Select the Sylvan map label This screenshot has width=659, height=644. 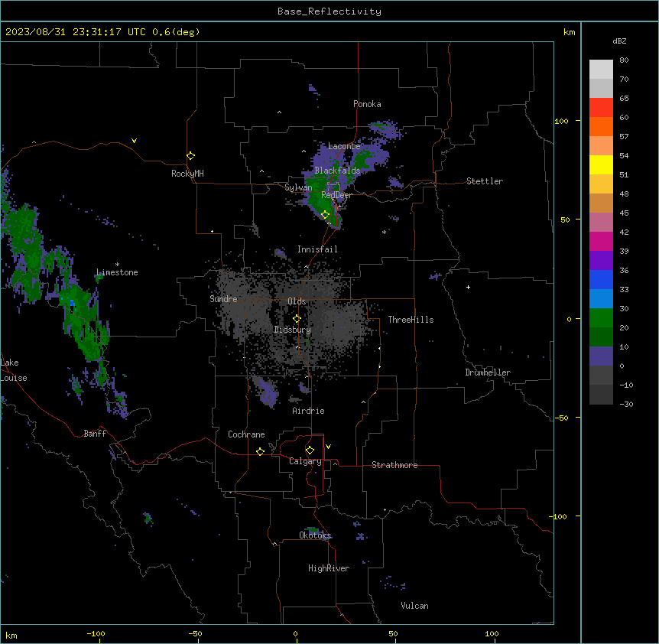click(x=298, y=187)
